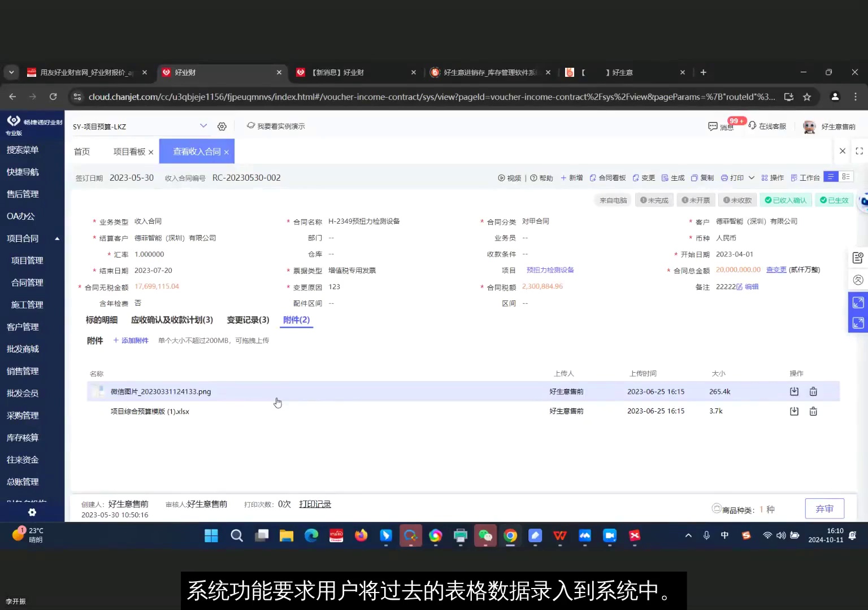Open the 查变更 change link

776,269
